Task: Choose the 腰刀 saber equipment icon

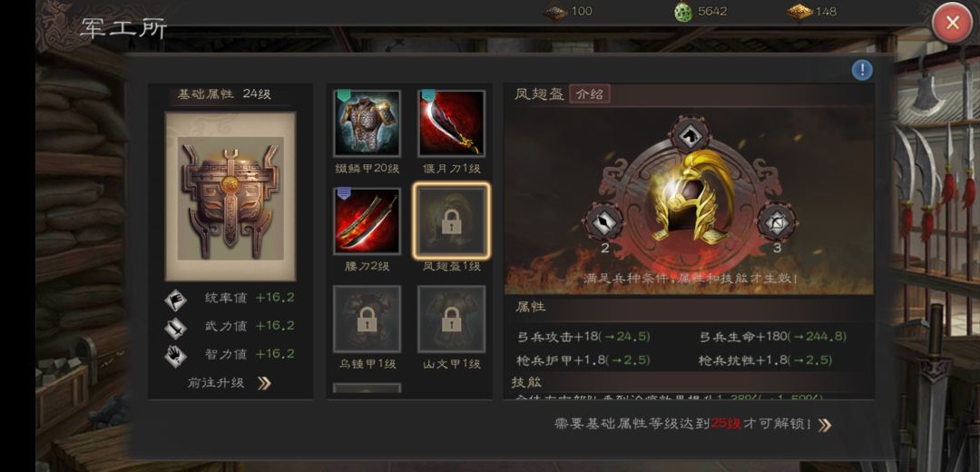Action: coord(367,221)
